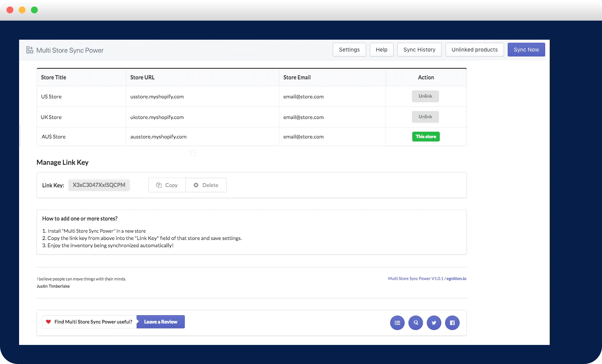Image resolution: width=602 pixels, height=364 pixels.
Task: Click the Manage Link Key heading
Action: pos(63,163)
